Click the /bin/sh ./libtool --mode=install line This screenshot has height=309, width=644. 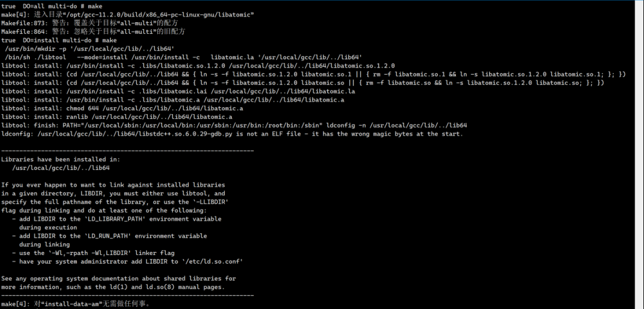[183, 57]
